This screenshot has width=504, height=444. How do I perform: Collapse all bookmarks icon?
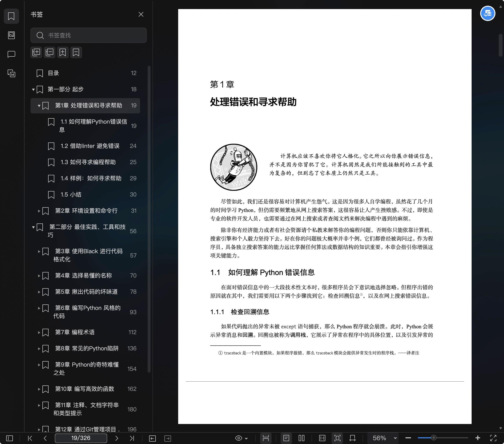[50, 52]
